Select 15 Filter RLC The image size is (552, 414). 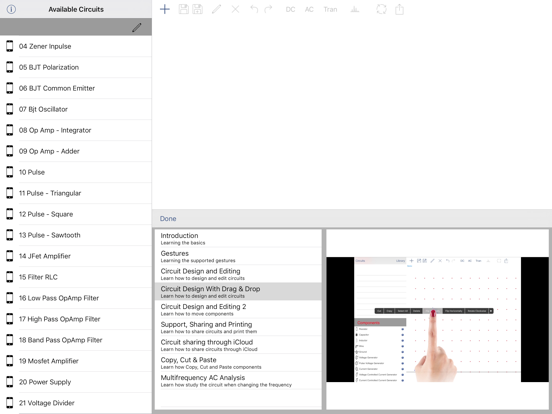pyautogui.click(x=76, y=277)
